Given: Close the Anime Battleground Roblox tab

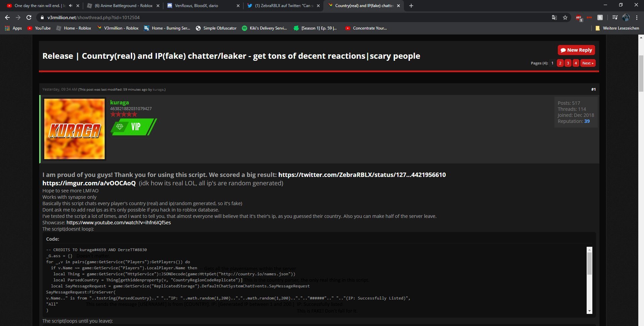Looking at the screenshot, I should [158, 6].
